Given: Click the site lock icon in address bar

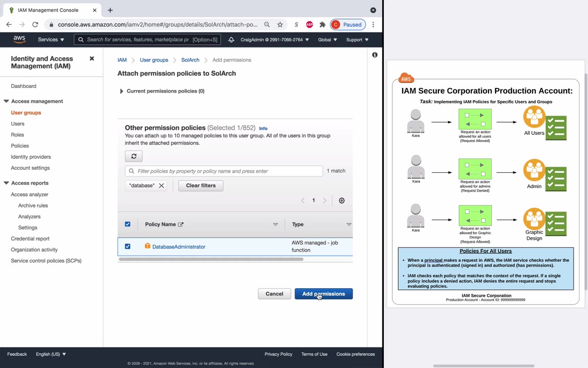Looking at the screenshot, I should coord(51,25).
